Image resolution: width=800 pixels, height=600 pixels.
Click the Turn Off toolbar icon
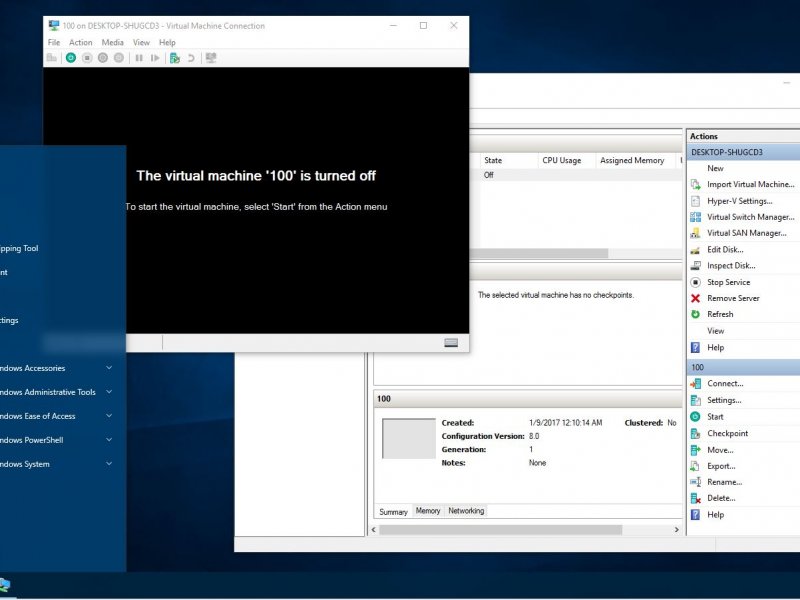pos(87,58)
